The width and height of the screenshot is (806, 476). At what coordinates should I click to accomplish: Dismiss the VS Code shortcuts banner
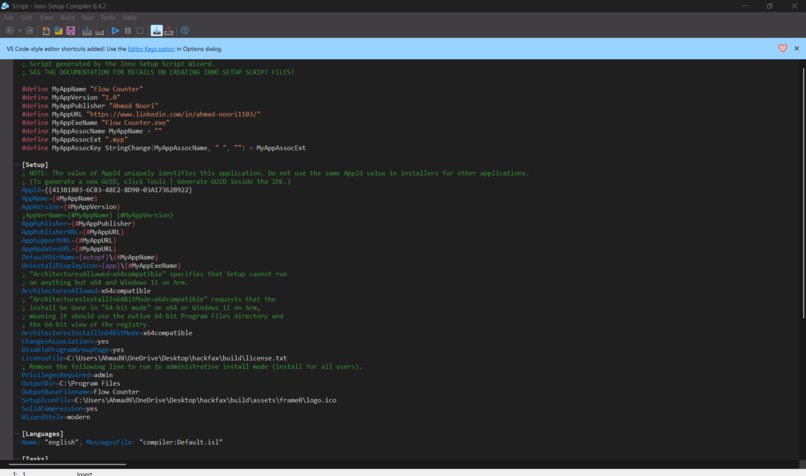click(x=797, y=48)
